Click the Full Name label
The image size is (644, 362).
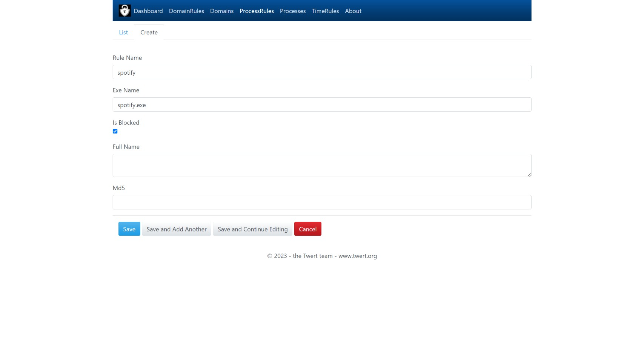(126, 147)
